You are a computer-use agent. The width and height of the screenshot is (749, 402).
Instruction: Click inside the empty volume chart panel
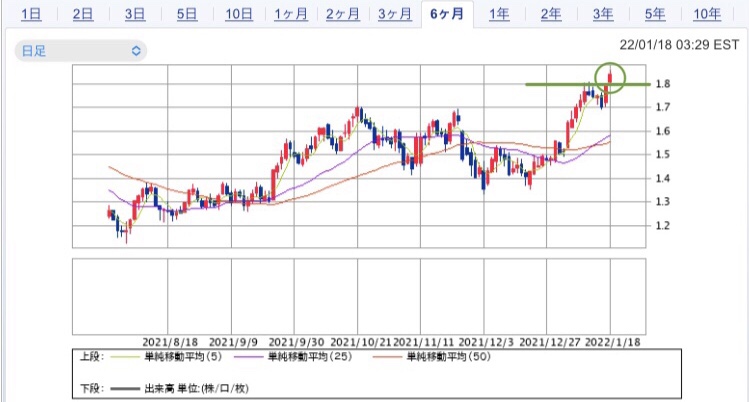(359, 296)
